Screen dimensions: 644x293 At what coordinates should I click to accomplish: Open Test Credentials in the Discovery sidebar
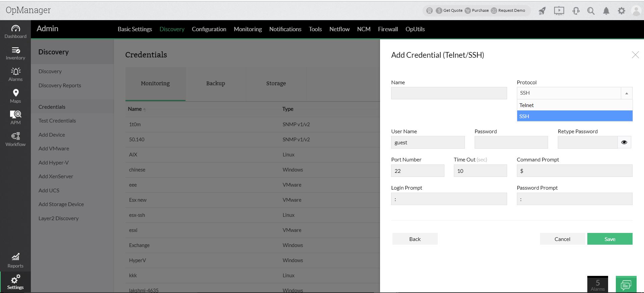(57, 121)
